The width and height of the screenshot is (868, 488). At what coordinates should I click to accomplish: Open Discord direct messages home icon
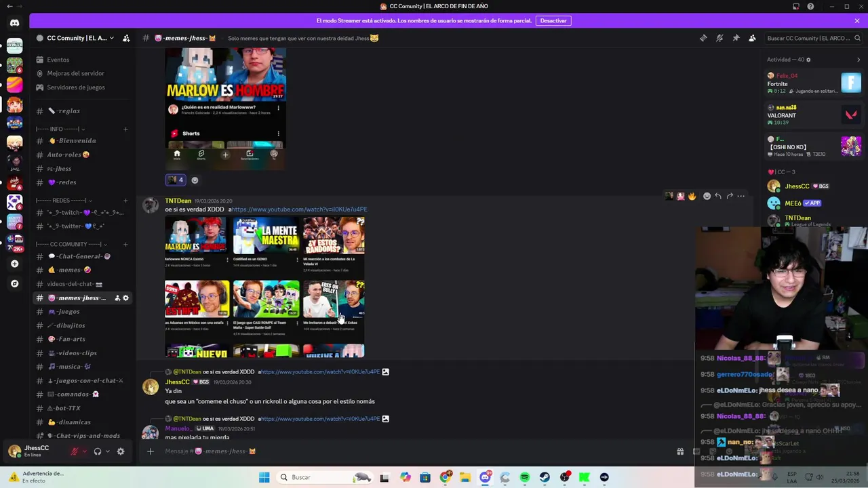pyautogui.click(x=14, y=22)
